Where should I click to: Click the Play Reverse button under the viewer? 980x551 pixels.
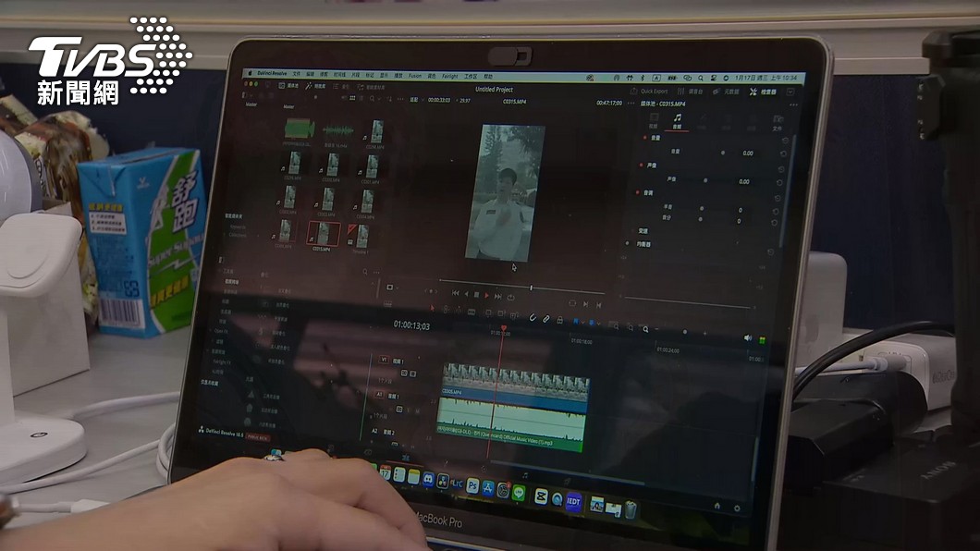pos(466,294)
